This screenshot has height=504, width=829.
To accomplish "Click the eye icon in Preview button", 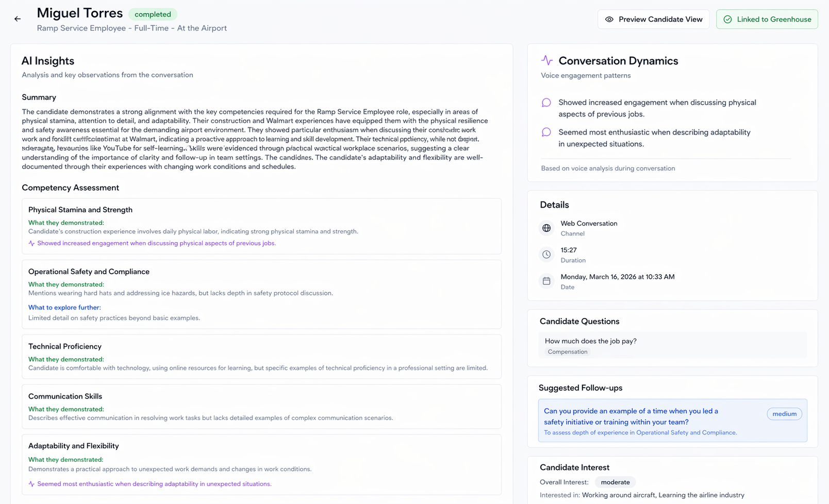I will click(609, 20).
